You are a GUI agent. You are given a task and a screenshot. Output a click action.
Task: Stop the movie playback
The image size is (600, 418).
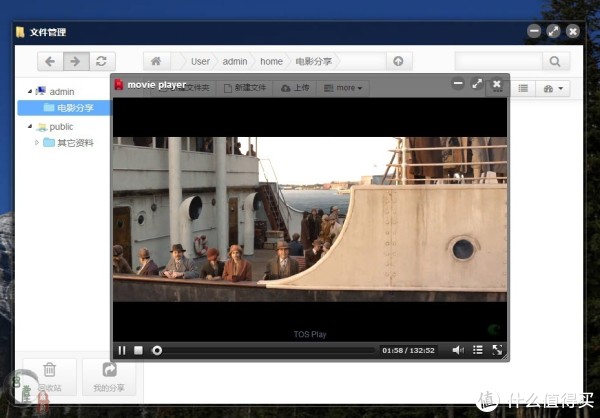[x=139, y=350]
